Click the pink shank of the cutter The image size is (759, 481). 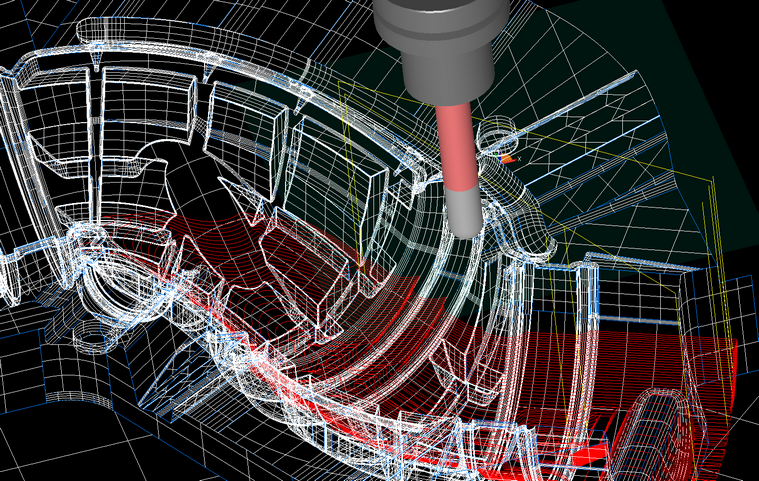pos(456,148)
